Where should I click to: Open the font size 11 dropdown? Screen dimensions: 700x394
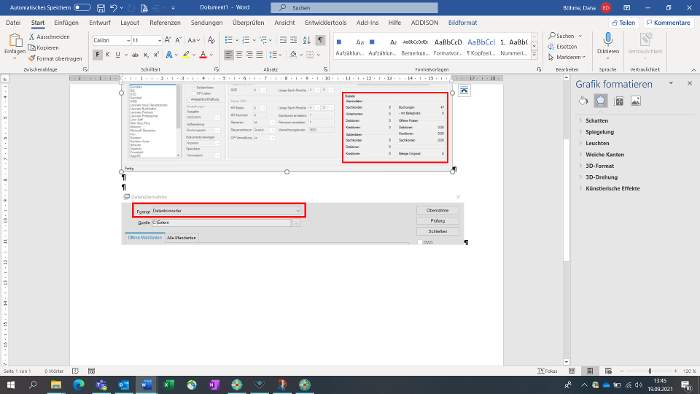click(x=159, y=41)
